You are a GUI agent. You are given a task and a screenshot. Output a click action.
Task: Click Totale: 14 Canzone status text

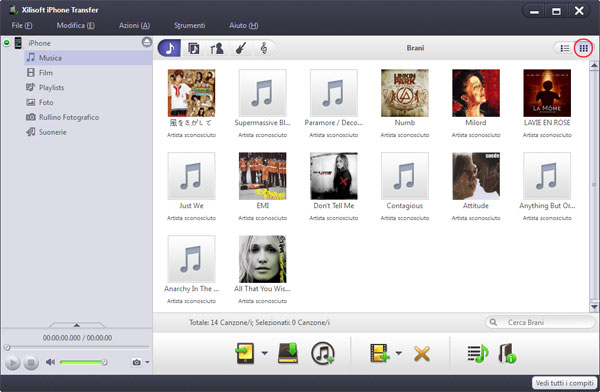click(x=259, y=323)
